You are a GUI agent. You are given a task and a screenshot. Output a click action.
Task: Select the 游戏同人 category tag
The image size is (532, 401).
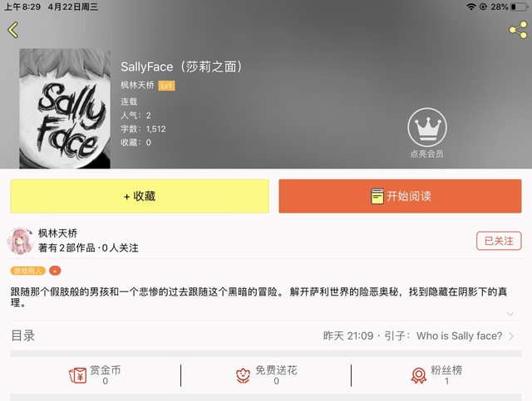click(x=27, y=271)
